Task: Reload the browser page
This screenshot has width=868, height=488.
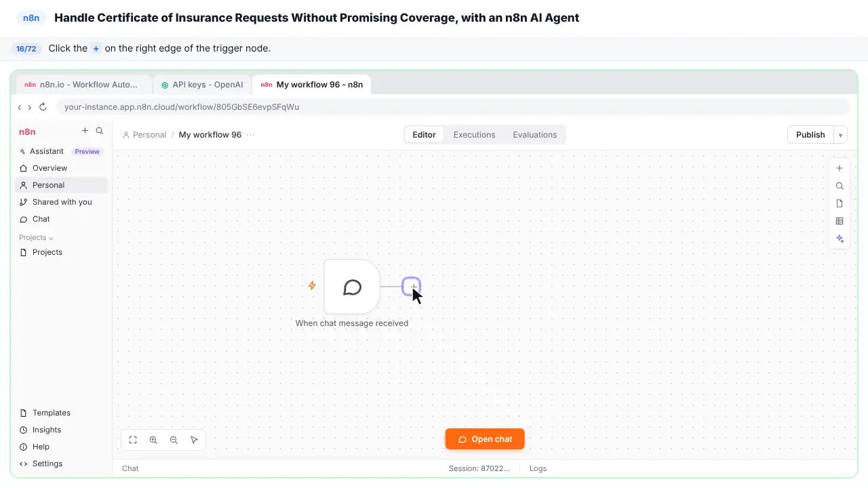Action: coord(43,107)
